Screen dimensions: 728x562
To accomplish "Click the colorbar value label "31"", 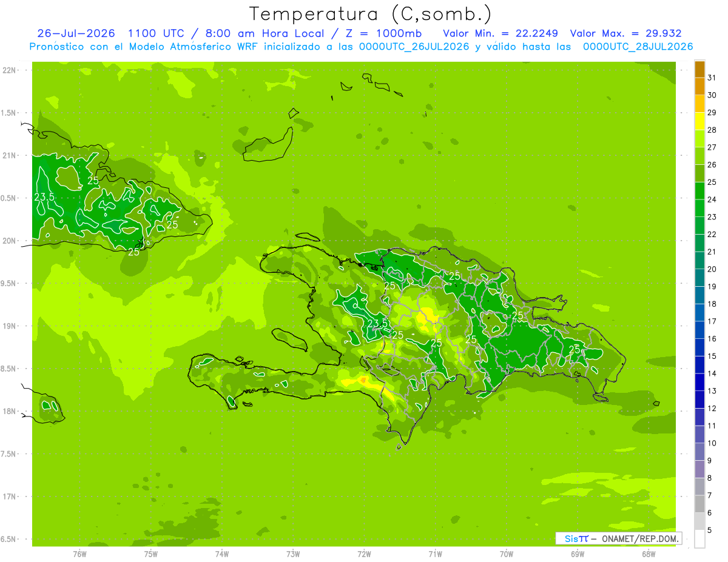I will coord(712,78).
